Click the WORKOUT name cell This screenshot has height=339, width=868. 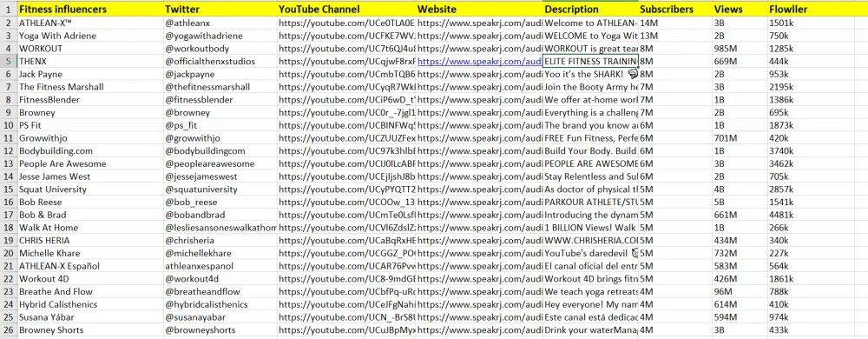coord(91,49)
